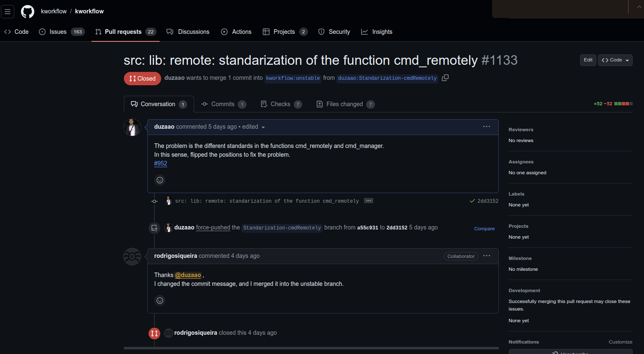Click the green check status icon
Viewport: 644px width, 354px height.
click(x=472, y=201)
